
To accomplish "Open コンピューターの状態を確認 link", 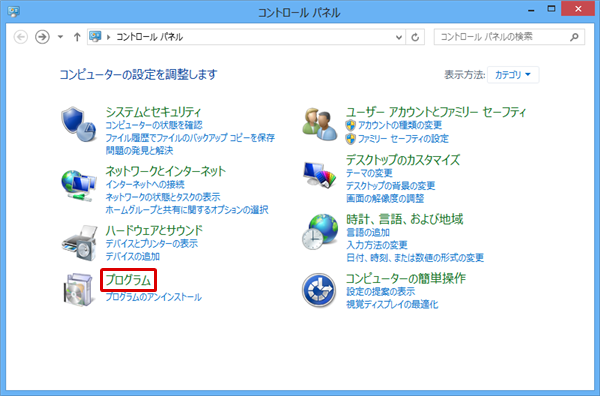I will tap(154, 125).
